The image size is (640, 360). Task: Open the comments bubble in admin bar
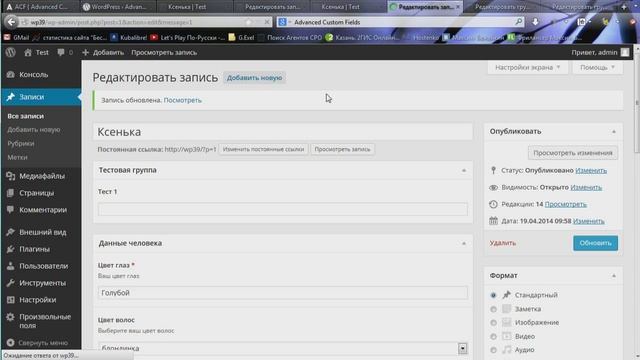[x=65, y=52]
